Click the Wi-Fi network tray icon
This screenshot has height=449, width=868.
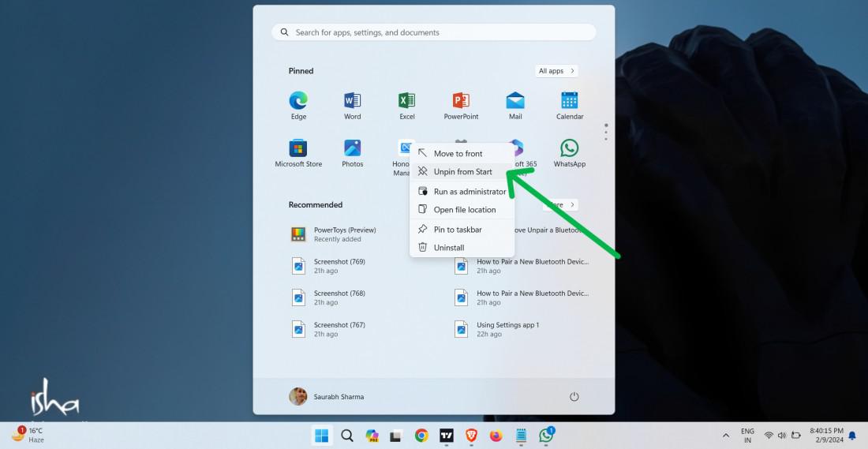coord(769,436)
